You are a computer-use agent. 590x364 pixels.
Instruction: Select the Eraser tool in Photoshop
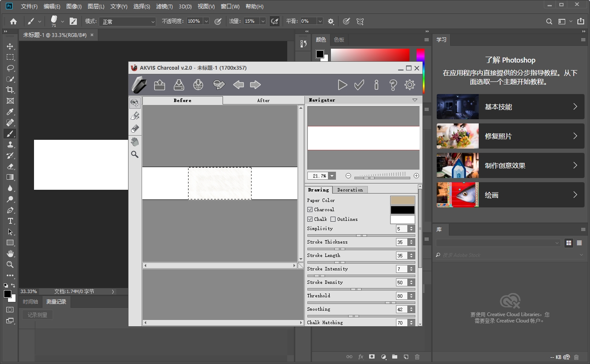click(x=10, y=166)
